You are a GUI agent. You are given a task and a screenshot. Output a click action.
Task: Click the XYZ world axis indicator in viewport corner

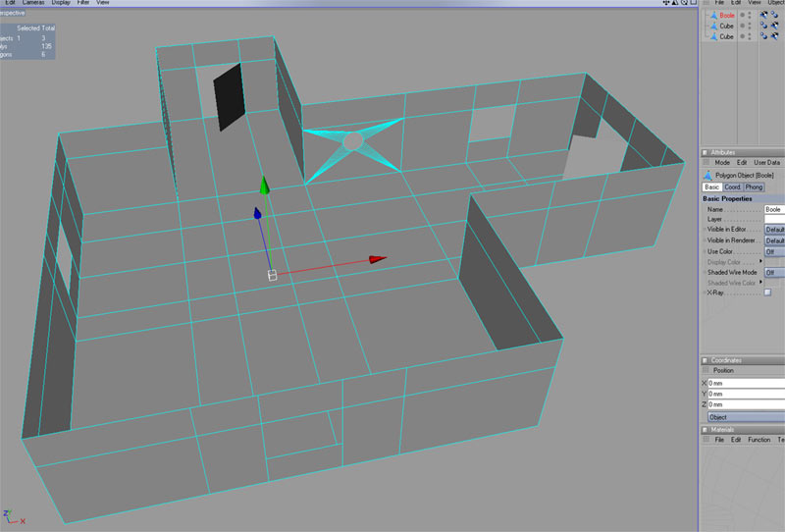click(x=14, y=517)
